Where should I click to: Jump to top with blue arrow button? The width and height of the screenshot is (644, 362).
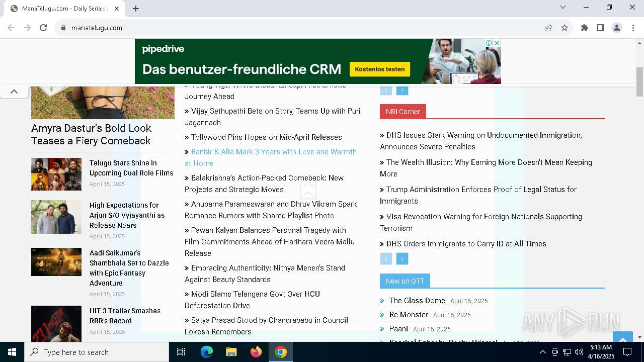[x=622, y=338]
